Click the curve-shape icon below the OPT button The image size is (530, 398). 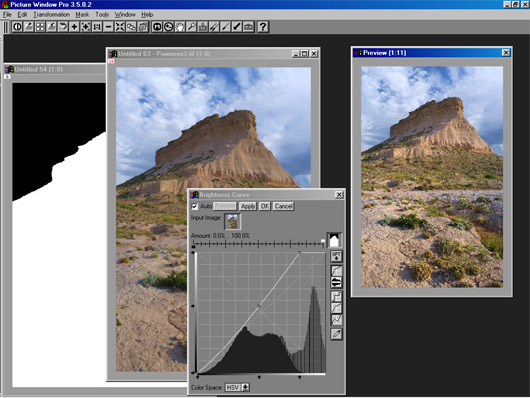click(336, 271)
